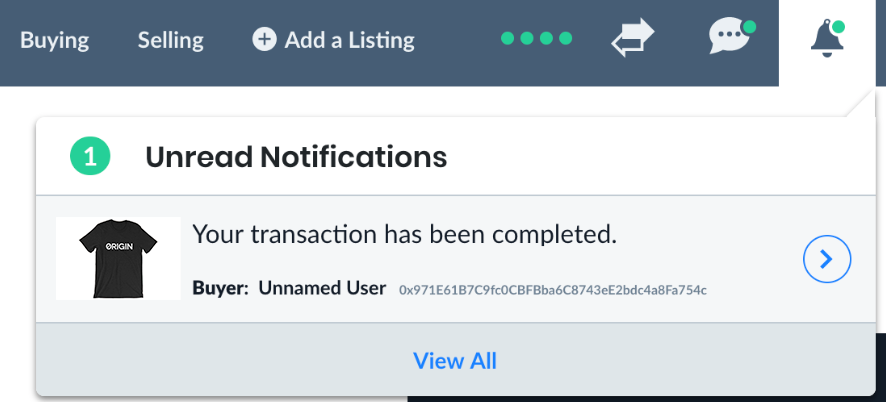Open the Unnamed User buyer profile

(x=322, y=288)
